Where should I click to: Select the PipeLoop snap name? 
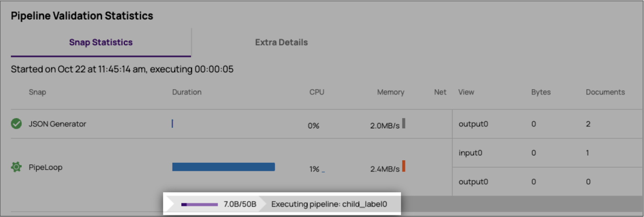coord(45,167)
